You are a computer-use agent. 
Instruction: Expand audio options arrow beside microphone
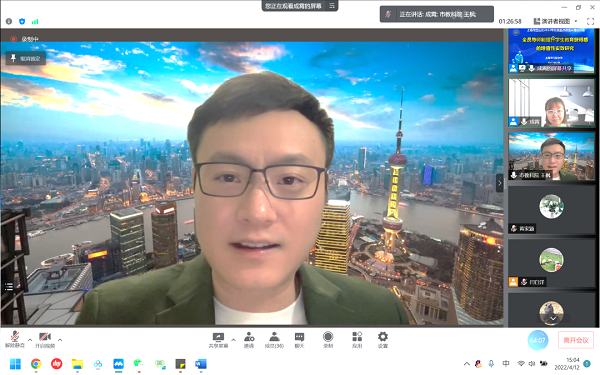click(x=30, y=339)
